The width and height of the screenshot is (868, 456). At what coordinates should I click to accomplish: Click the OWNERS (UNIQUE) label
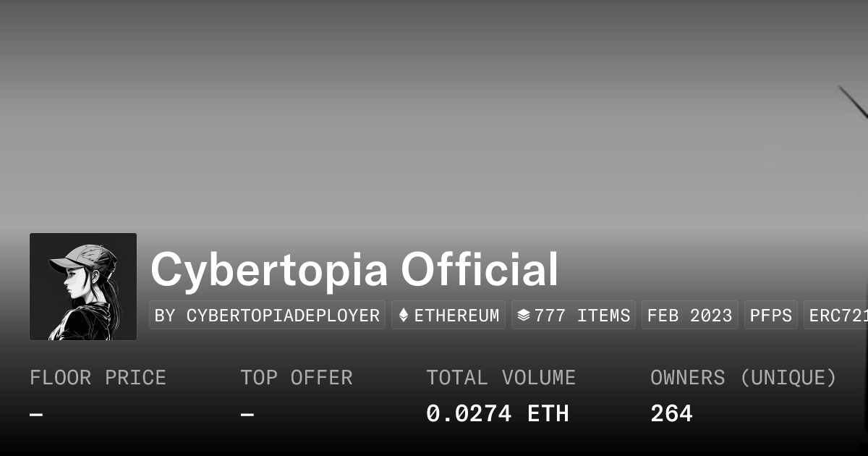pos(744,378)
